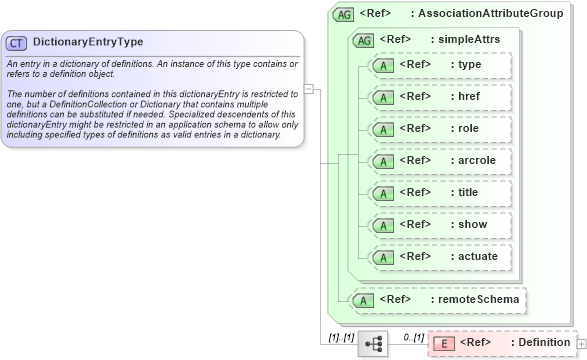Viewport: 587px width, 360px height.
Task: Click the A icon of type attribute
Action: coord(383,66)
